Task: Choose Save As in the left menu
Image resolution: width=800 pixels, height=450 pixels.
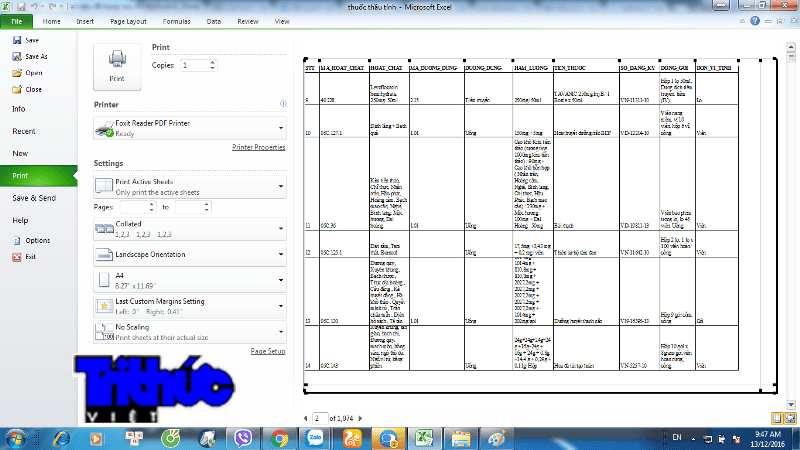Action: pyautogui.click(x=30, y=56)
